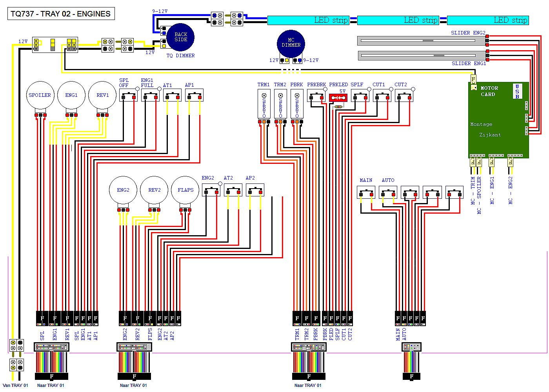Click the vertical 'MC - SPOILER' label
The width and height of the screenshot is (549, 392).
pos(479,195)
